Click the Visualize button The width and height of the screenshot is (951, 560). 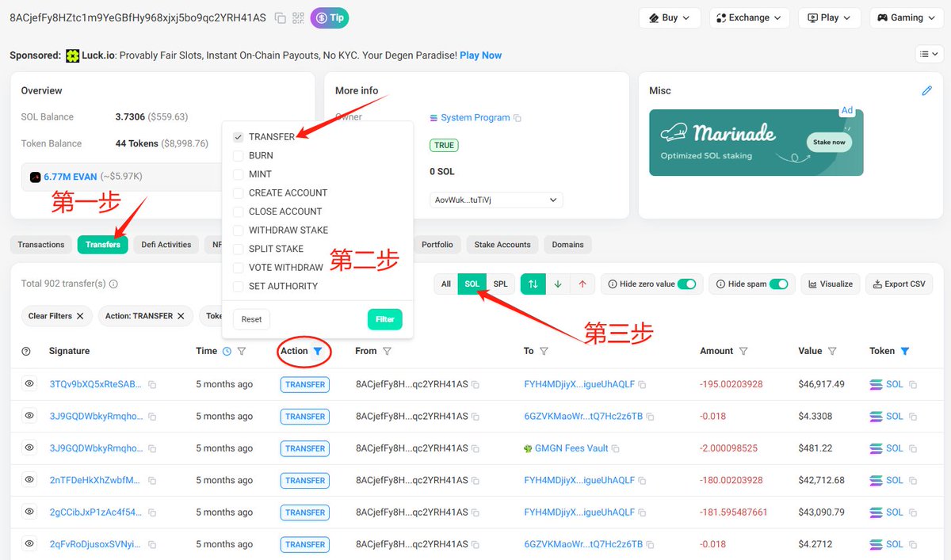click(831, 284)
